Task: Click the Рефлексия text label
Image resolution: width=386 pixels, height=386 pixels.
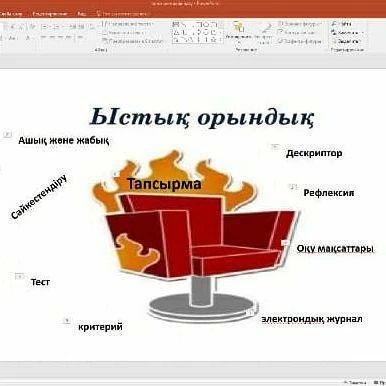Action: pyautogui.click(x=329, y=193)
